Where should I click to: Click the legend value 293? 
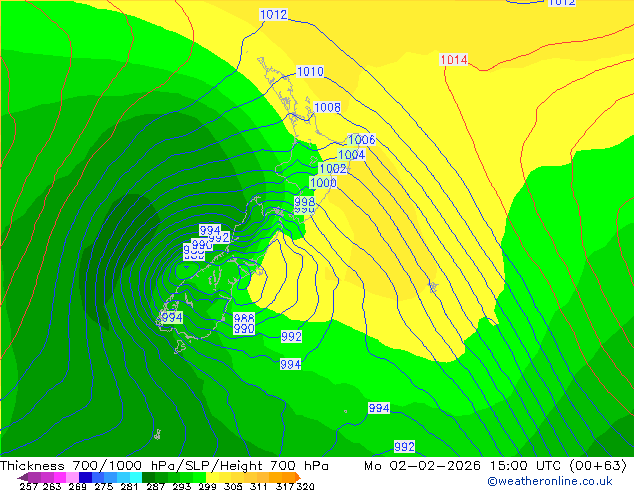[x=181, y=486]
